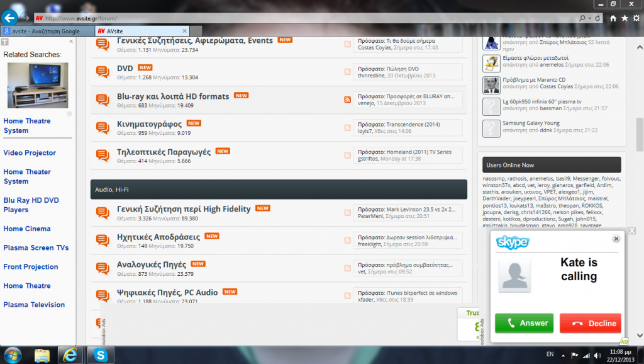Click the RSS feed icon in DVD row
Screen dimensions: 644x364
coord(347,72)
